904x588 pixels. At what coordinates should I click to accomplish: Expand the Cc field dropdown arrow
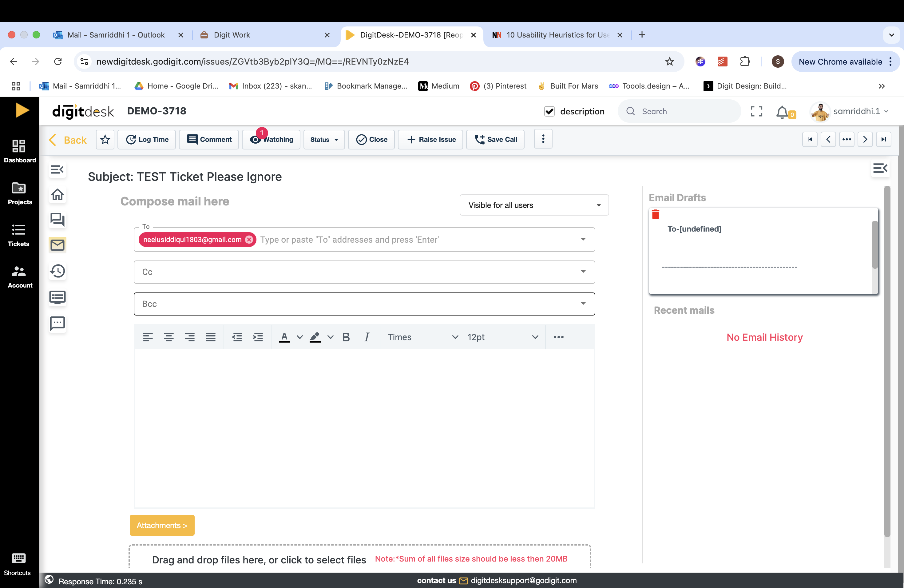tap(583, 272)
